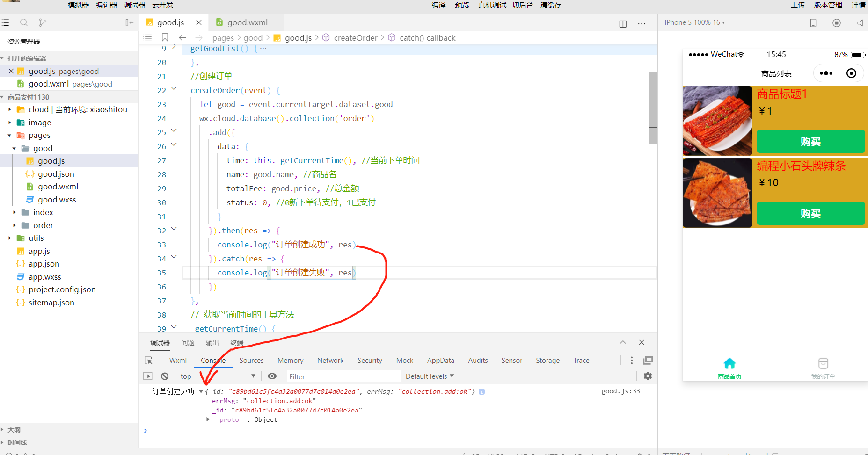Open the search icon in sidebar

click(24, 22)
